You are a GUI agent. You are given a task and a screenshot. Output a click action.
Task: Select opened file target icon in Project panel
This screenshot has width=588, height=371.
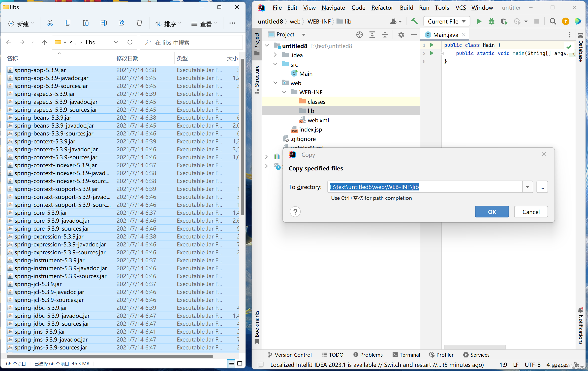pyautogui.click(x=359, y=35)
